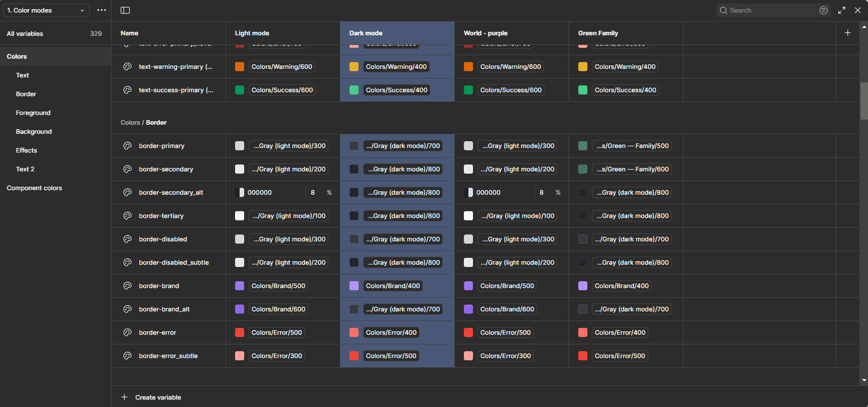
Task: Select All variables in sidebar
Action: pos(55,34)
